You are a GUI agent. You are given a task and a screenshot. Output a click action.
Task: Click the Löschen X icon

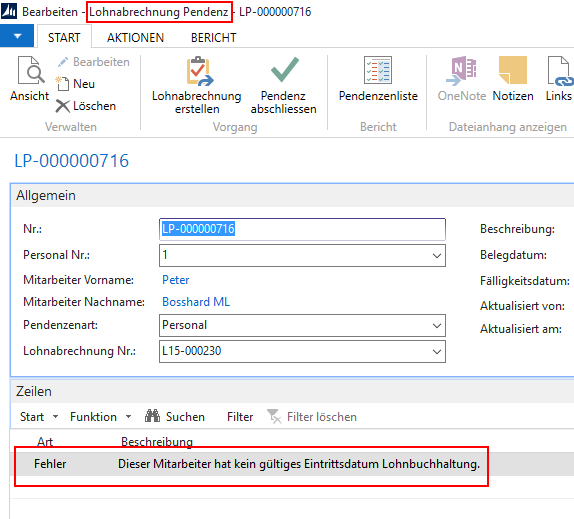pos(63,106)
